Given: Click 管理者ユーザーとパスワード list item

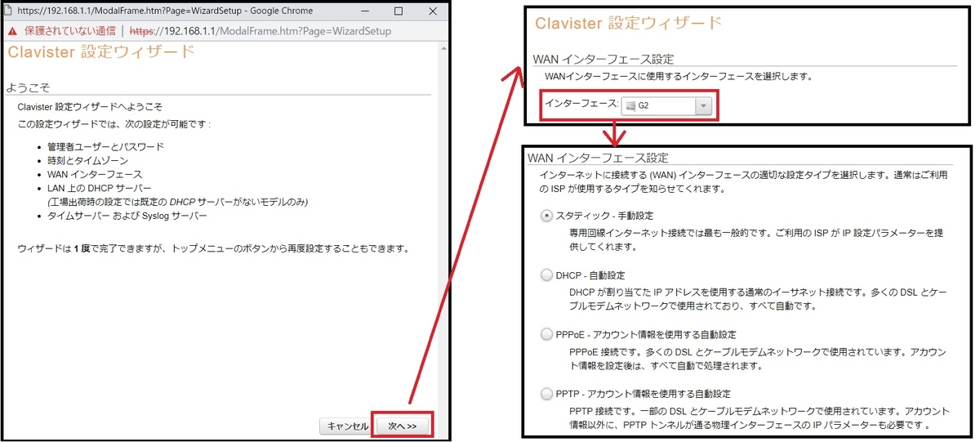Looking at the screenshot, I should [105, 146].
